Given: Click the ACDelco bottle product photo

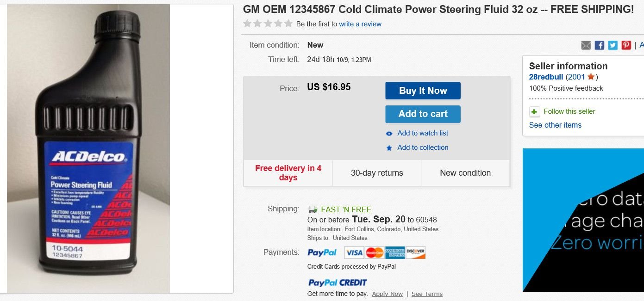Looking at the screenshot, I should 88,148.
